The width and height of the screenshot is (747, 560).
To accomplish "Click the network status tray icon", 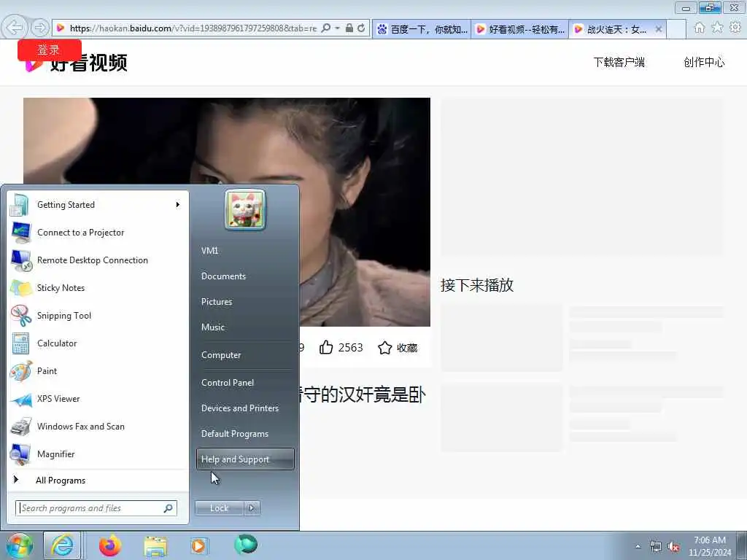I will (x=656, y=546).
